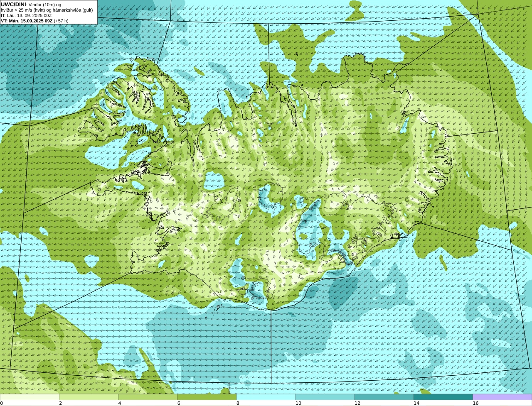Click the legend scale label "10"
The image size is (532, 406).
coord(298,403)
